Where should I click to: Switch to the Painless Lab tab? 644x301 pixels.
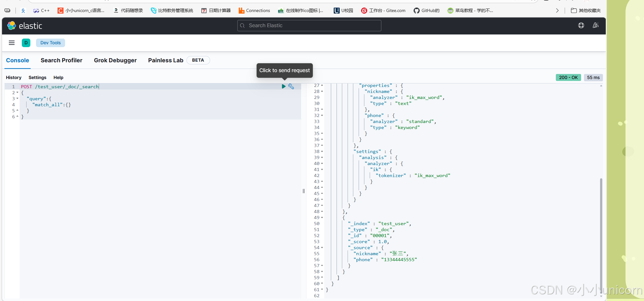[166, 60]
